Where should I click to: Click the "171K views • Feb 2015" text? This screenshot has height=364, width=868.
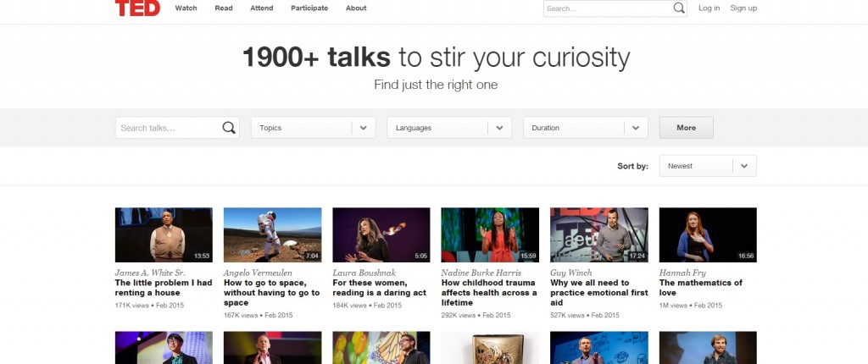click(x=149, y=306)
